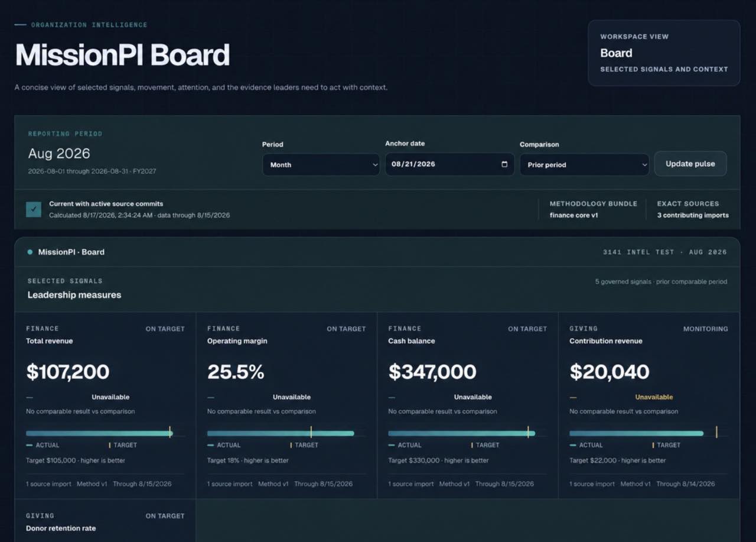The height and width of the screenshot is (542, 756).
Task: Click the MONITORING status on Contribution revenue
Action: (x=706, y=329)
